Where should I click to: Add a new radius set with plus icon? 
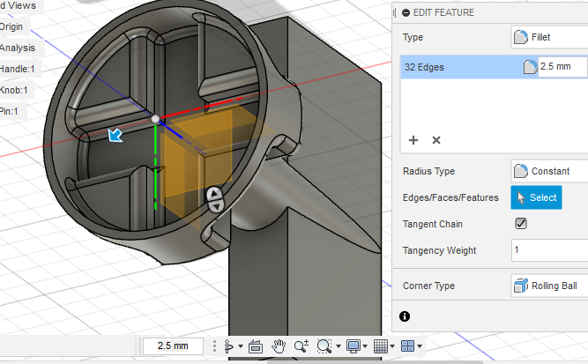(x=413, y=140)
